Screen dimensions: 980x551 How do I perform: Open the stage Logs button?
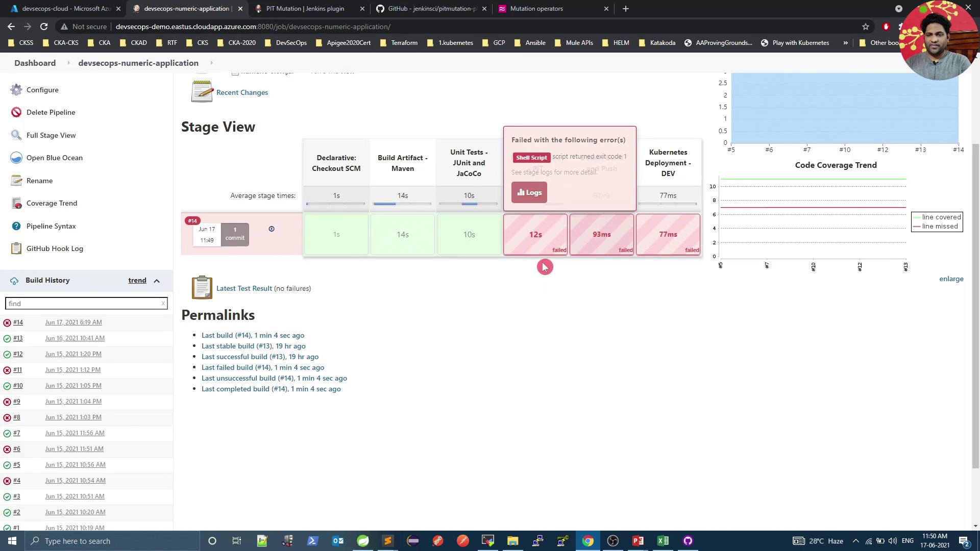tap(529, 192)
